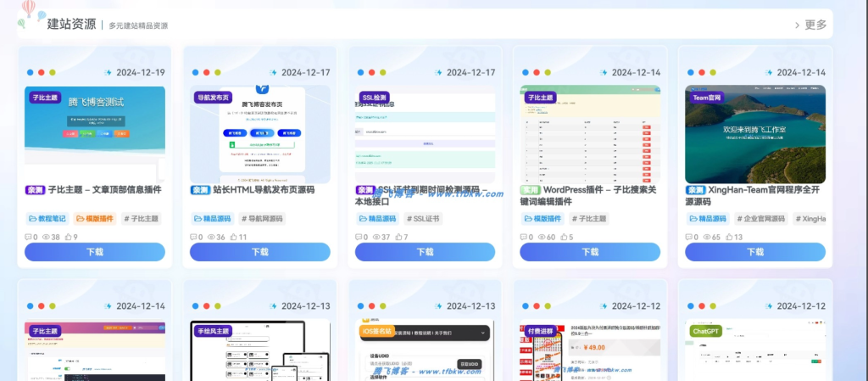Click comment icon on 文章顶部信息插件 card

[x=28, y=237]
